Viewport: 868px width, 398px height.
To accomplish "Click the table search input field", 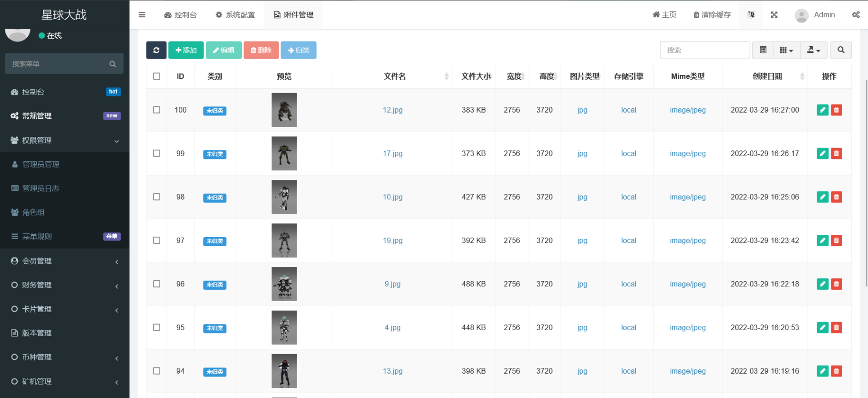I will 704,50.
